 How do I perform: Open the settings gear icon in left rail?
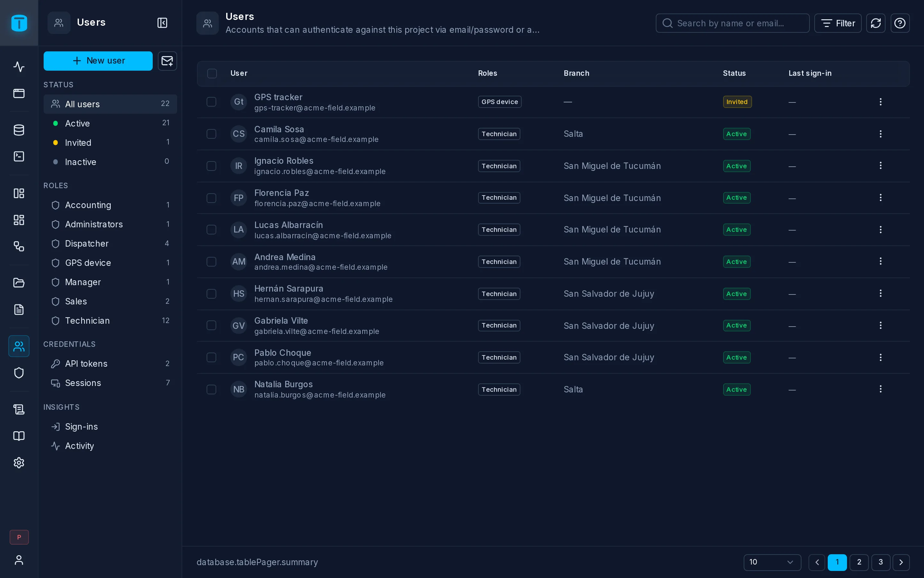pyautogui.click(x=19, y=462)
